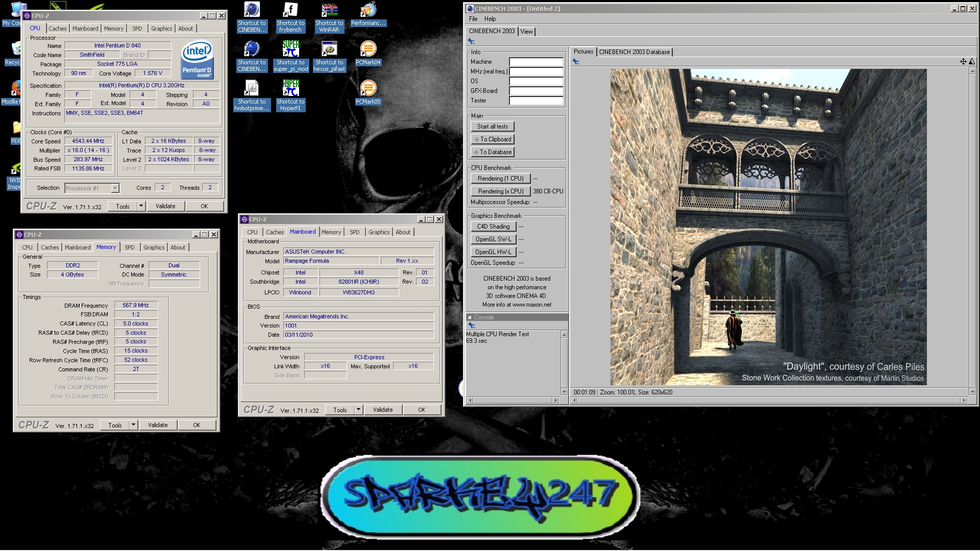Click the Tools button in the CPU-Z CPU window
This screenshot has width=980, height=551.
pos(122,207)
